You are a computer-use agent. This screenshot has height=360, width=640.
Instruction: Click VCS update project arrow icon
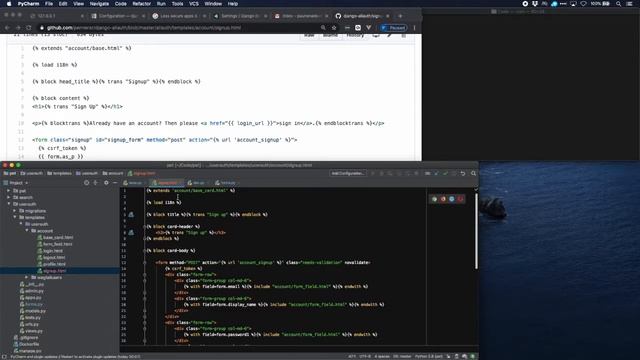click(x=436, y=173)
